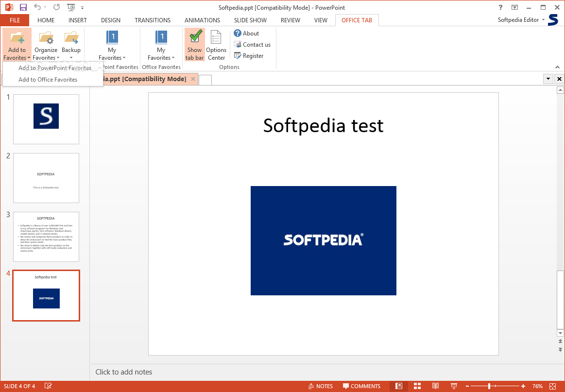Open the document tab list dropdown arrow
This screenshot has width=565, height=392.
(548, 79)
